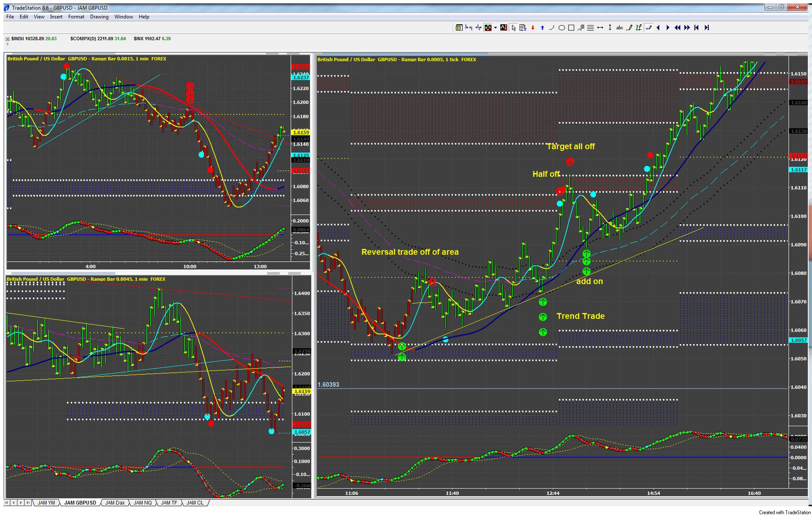812x515 pixels.
Task: Switch to the JAM TF tab
Action: click(x=169, y=503)
